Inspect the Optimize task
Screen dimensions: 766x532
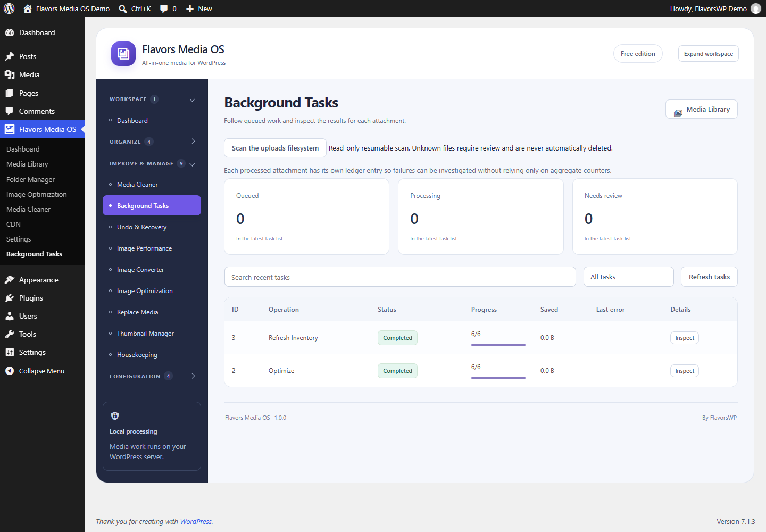[x=685, y=371]
